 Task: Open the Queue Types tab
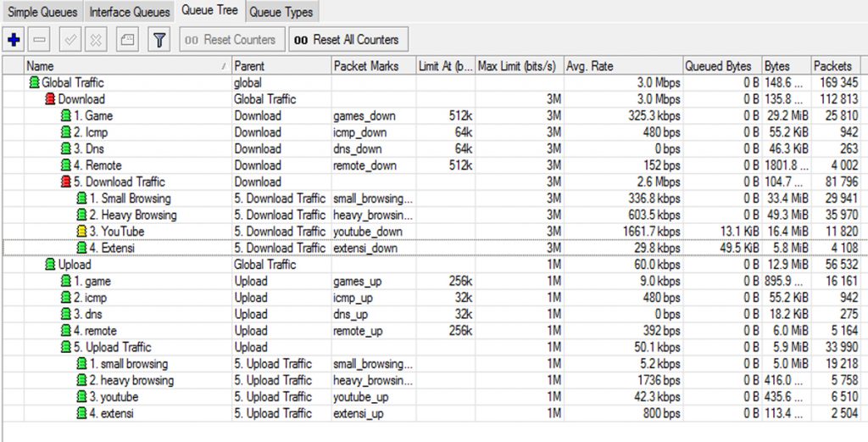pos(281,12)
